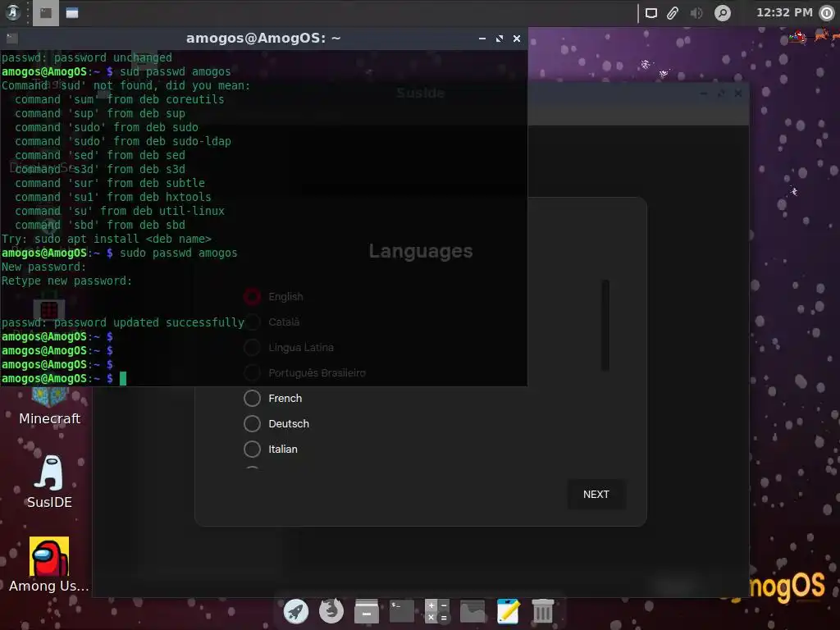Click the power button icon in the panel
This screenshot has height=630, width=840.
pyautogui.click(x=827, y=13)
